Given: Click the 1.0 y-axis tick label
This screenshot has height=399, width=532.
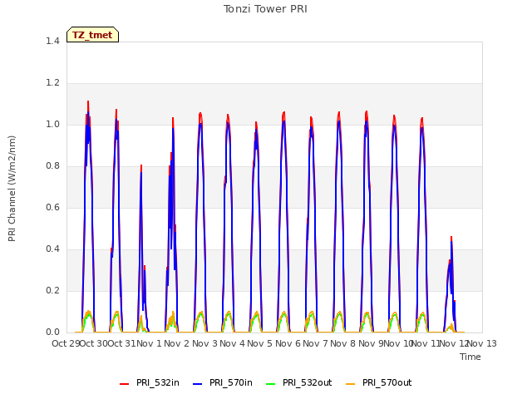Looking at the screenshot, I should click(x=52, y=124).
